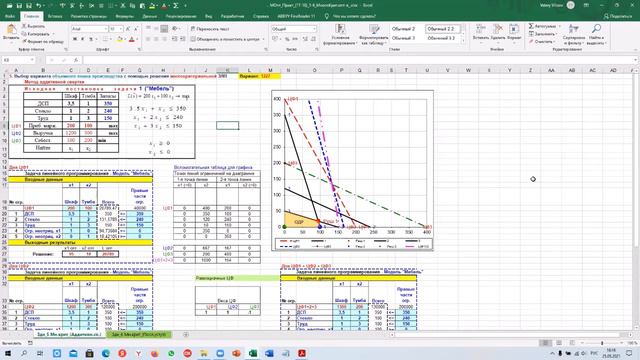Open Sort and Filter (Сортировка и фильтр)
The image size is (640, 360).
[573, 34]
